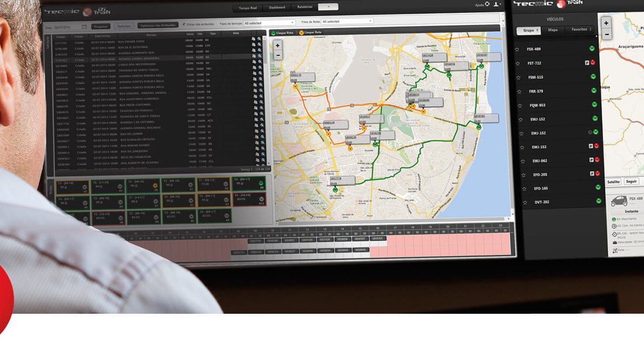This screenshot has width=644, height=354.
Task: Zoom in on the vehicles window map
Action: [606, 23]
